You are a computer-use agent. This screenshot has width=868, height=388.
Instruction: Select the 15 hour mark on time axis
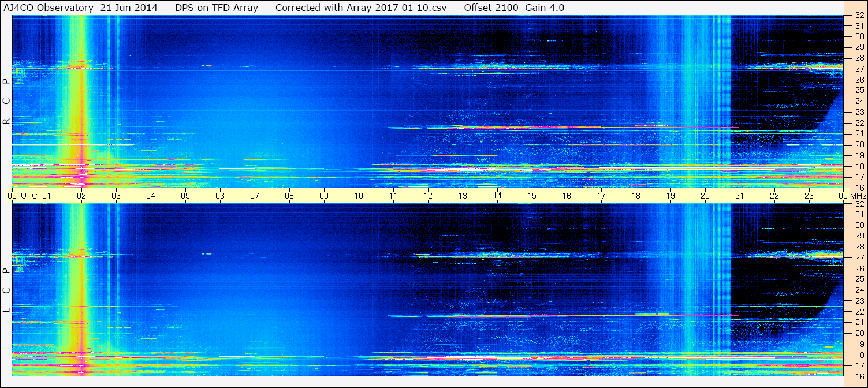click(532, 196)
